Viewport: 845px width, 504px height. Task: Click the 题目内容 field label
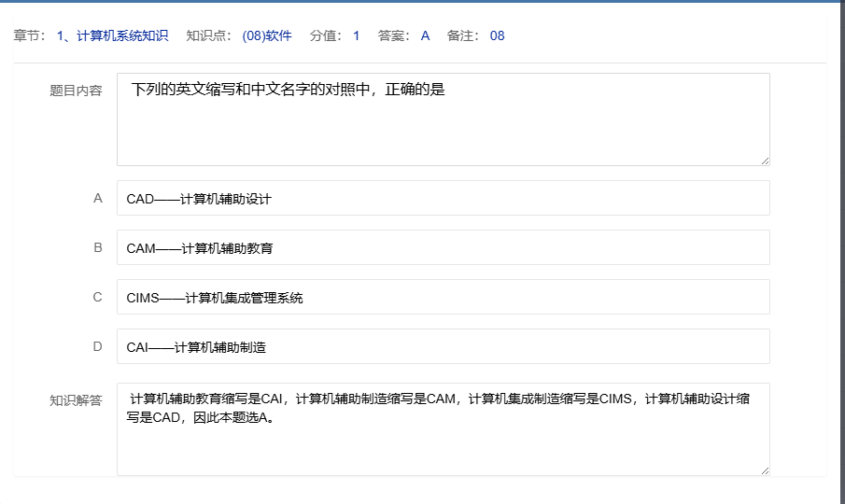coord(76,91)
